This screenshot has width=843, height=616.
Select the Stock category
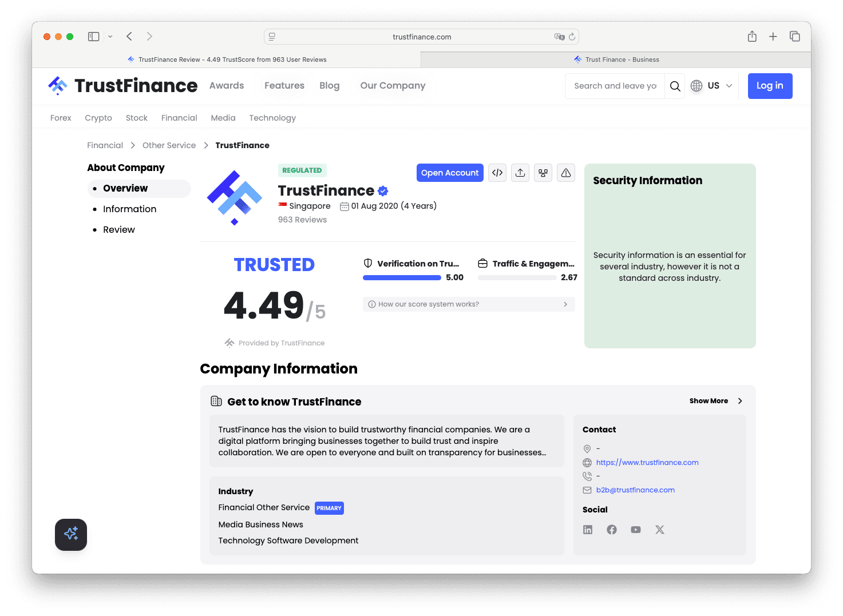click(x=137, y=118)
